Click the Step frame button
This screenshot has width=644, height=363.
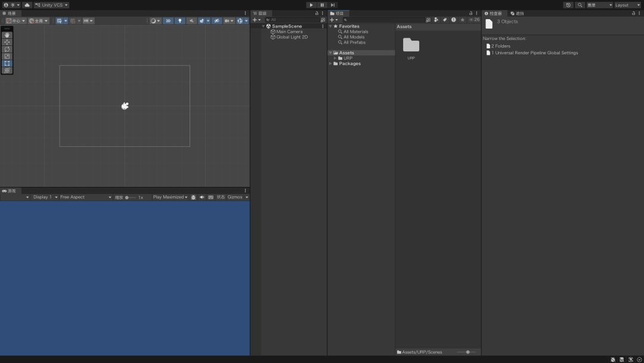(x=333, y=5)
